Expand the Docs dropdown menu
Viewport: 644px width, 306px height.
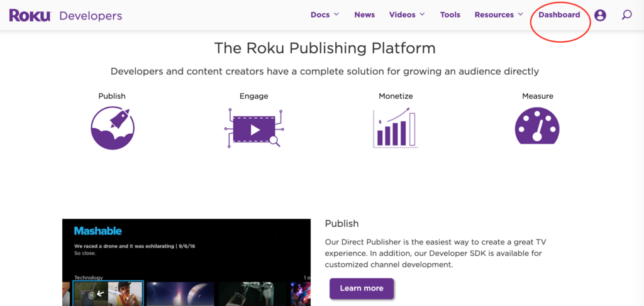click(x=325, y=15)
